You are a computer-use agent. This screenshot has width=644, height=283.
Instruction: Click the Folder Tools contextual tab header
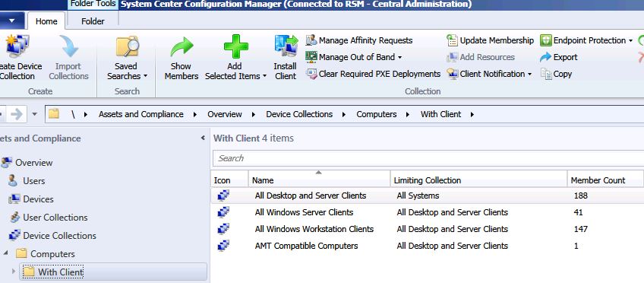point(93,4)
